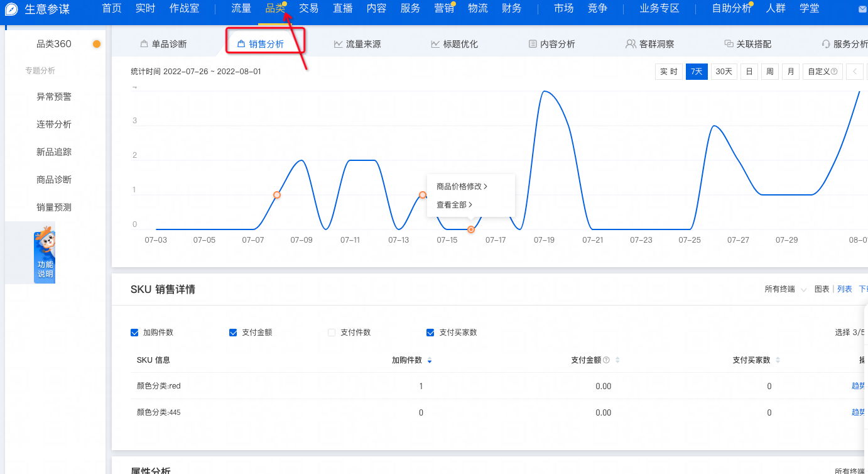Go to 连带分析 in the sidebar
The height and width of the screenshot is (474, 868).
(x=54, y=124)
